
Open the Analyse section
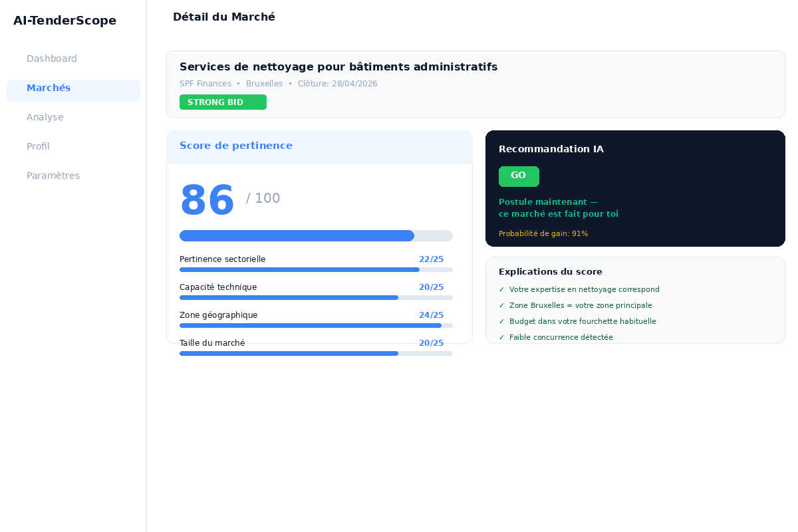click(x=45, y=117)
